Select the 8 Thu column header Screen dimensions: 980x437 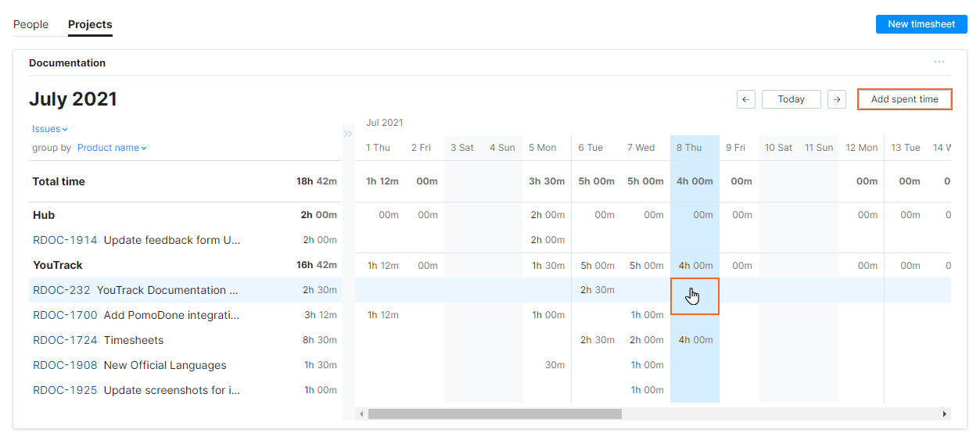(689, 148)
